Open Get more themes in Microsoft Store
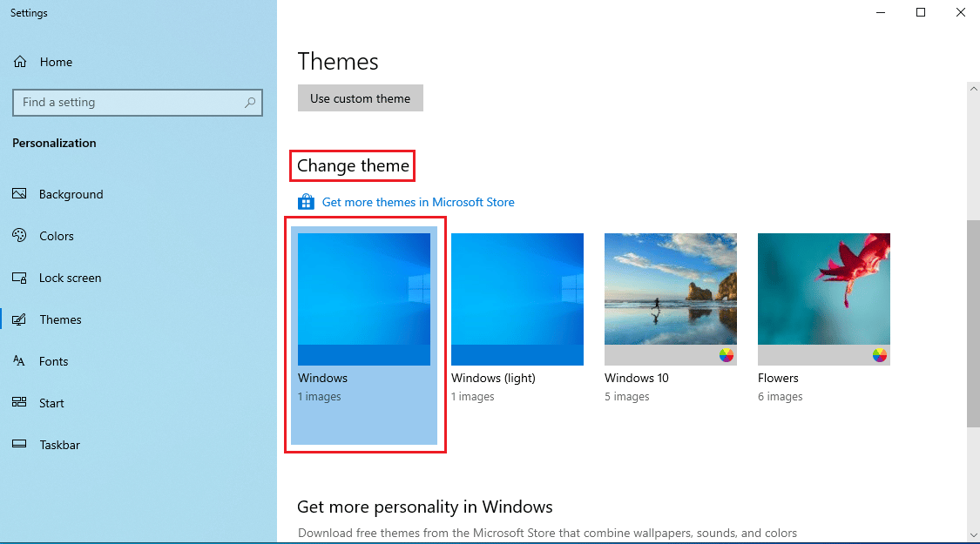The image size is (980, 544). coord(418,202)
